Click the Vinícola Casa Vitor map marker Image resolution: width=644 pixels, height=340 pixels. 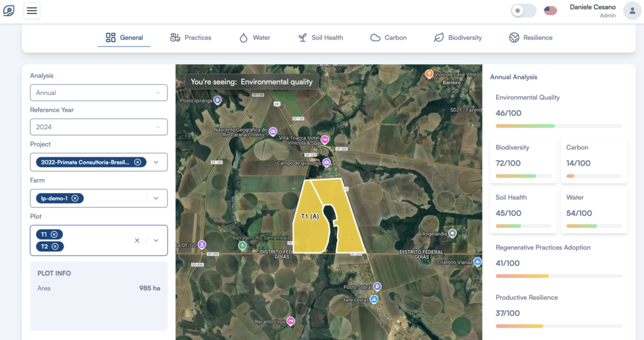[429, 74]
